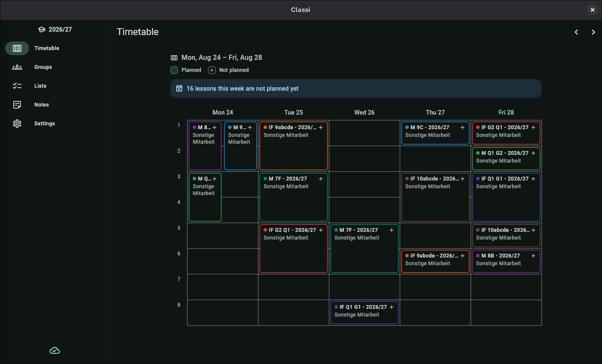This screenshot has width=602, height=364.
Task: Plan Monday M Q lesson via plus icon
Action: coord(215,179)
